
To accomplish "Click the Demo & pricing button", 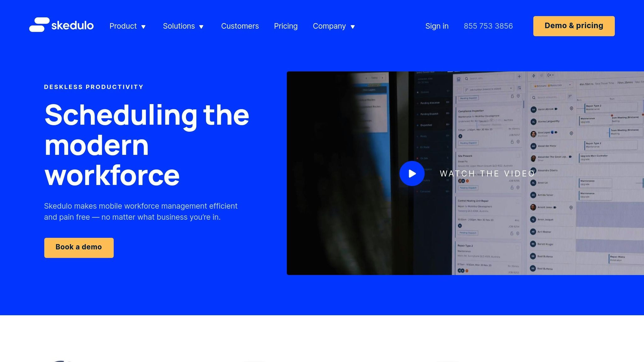I will pyautogui.click(x=574, y=26).
